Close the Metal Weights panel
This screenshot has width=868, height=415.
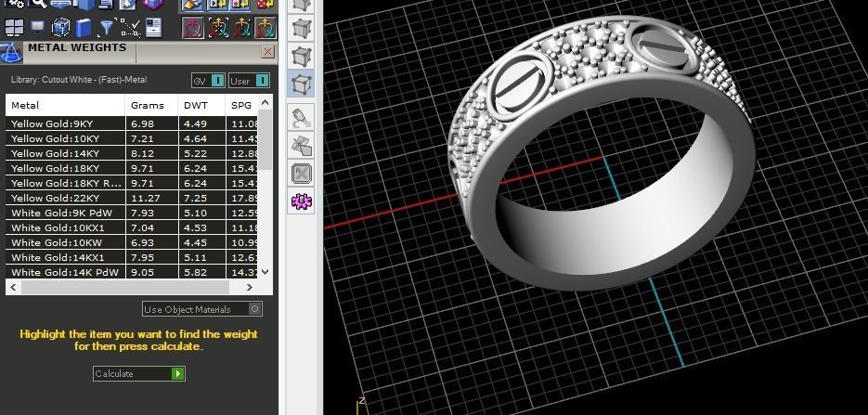268,52
